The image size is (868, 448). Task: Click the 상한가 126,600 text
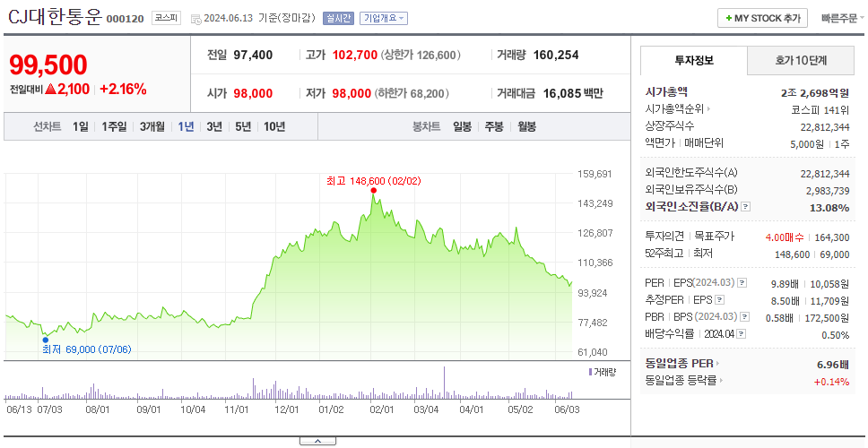click(421, 55)
